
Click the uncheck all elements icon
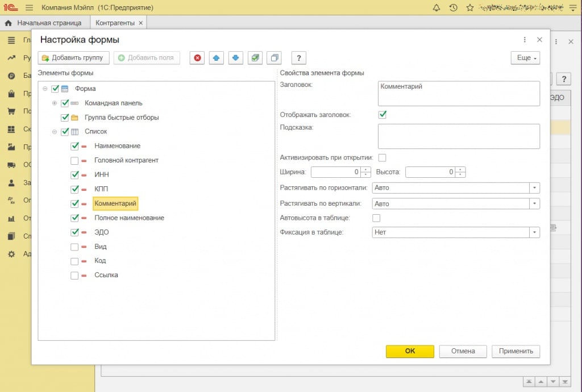tap(275, 58)
